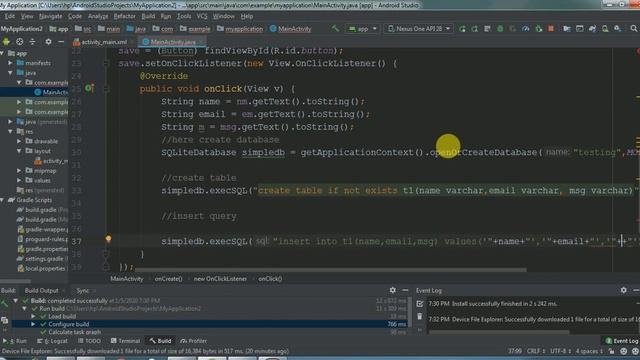The width and height of the screenshot is (640, 360).
Task: Select the local.properties file
Action: pos(42,269)
